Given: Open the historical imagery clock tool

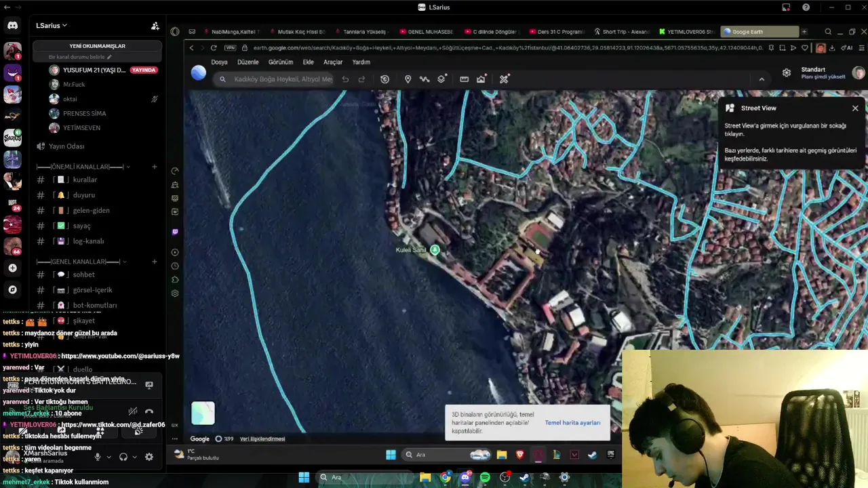Looking at the screenshot, I should point(384,79).
